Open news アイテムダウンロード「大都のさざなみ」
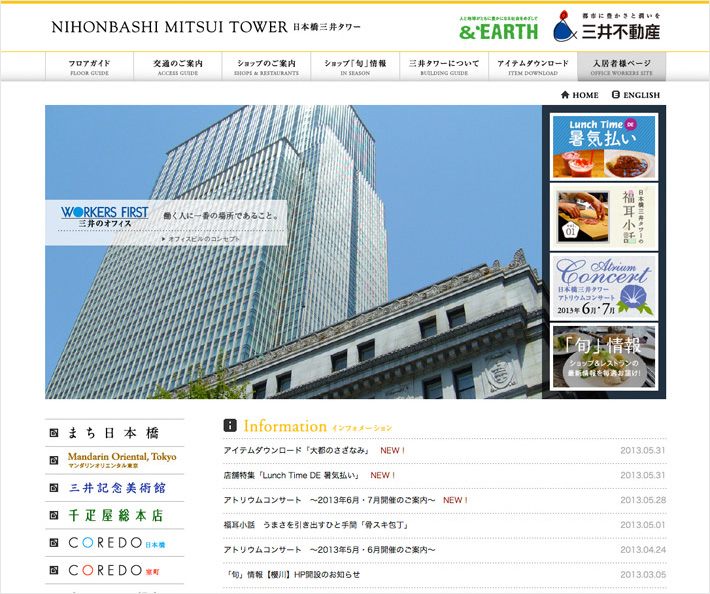 coord(297,450)
